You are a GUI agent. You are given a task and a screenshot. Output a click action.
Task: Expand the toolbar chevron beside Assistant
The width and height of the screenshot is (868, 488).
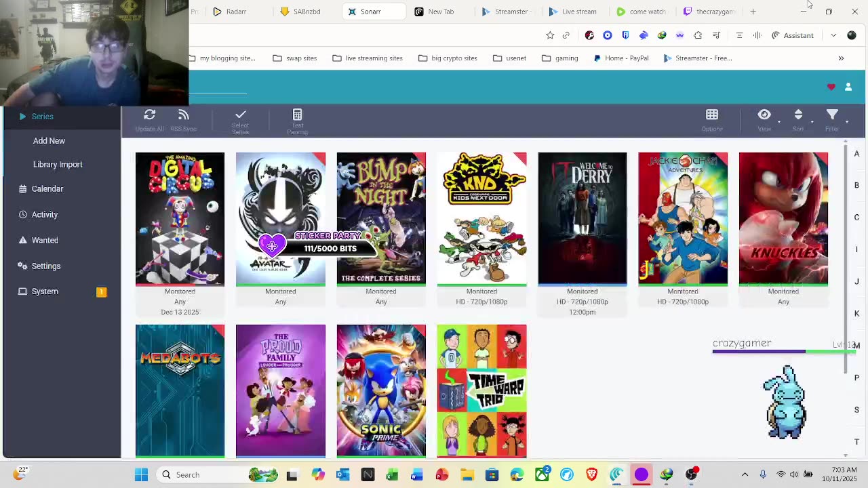tap(833, 35)
